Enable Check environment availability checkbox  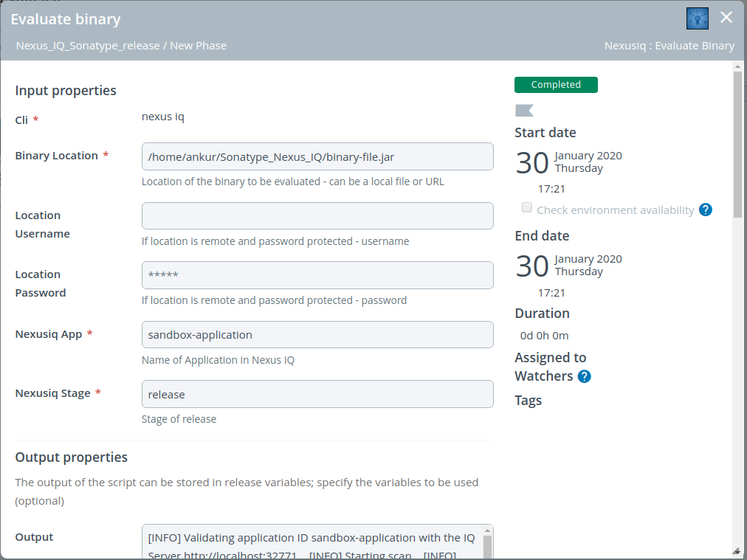(527, 208)
